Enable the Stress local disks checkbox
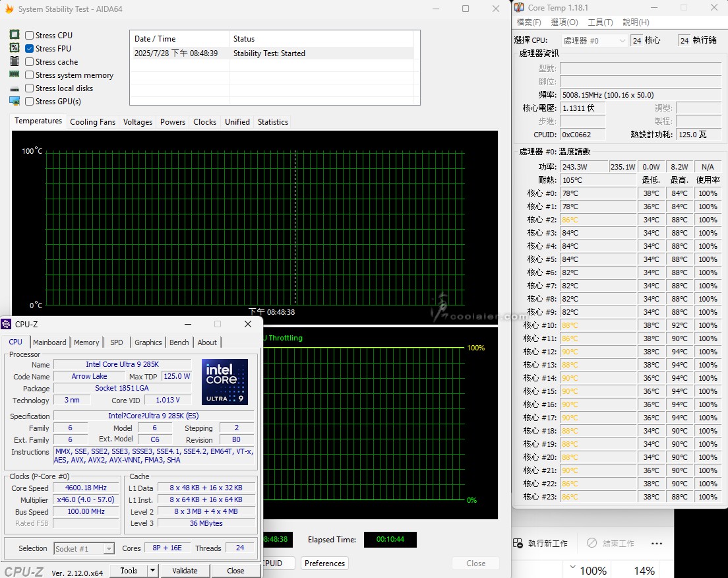 tap(29, 88)
